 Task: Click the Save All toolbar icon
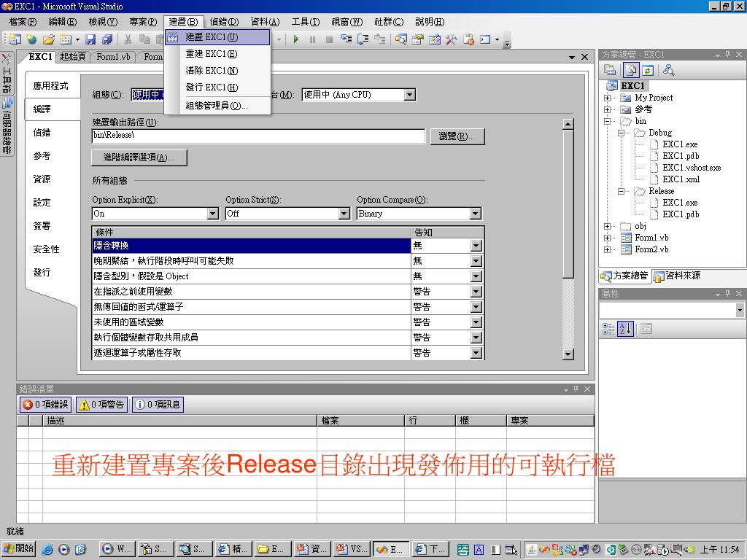pos(108,39)
